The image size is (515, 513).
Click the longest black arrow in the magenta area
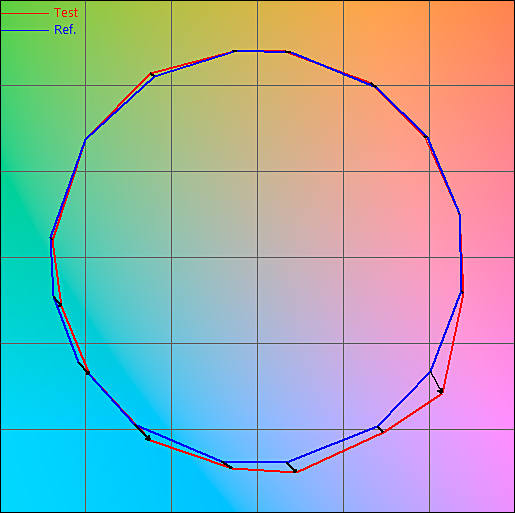pos(436,382)
